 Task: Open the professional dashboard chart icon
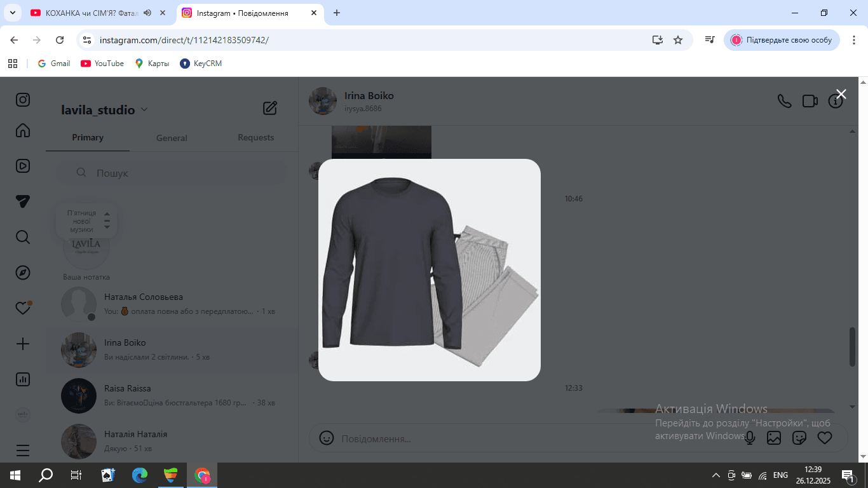coord(23,379)
